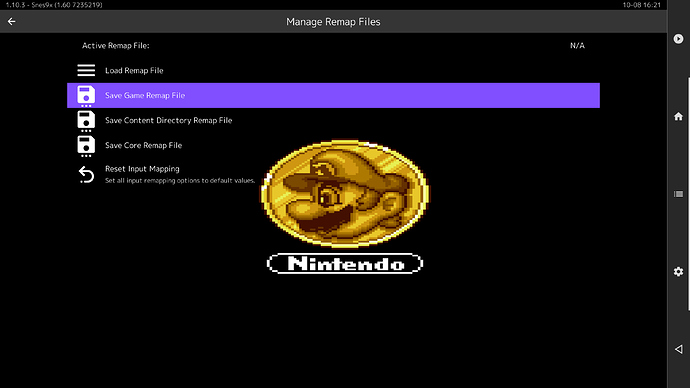Viewport: 690px width, 388px height.
Task: Click the disk icon beside Save Core Remap File
Action: (x=86, y=146)
